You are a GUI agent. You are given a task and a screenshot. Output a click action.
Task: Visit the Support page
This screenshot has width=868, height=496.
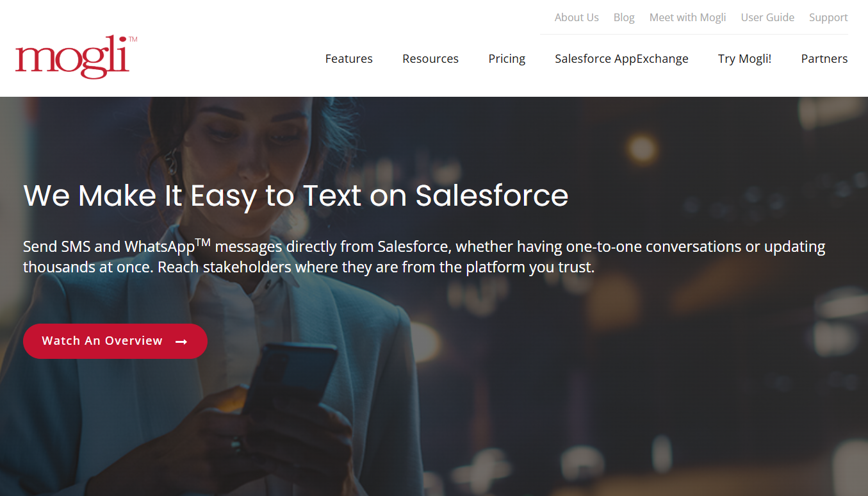point(828,17)
